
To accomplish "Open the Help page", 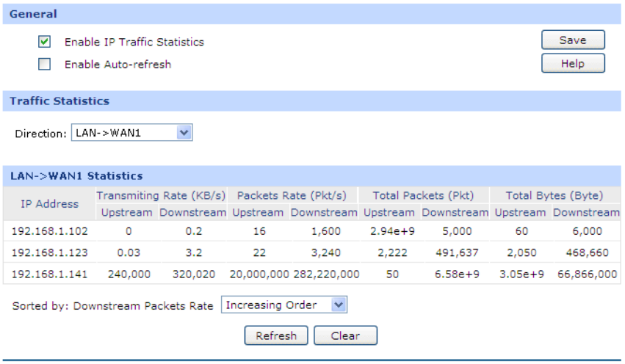I will [x=573, y=64].
